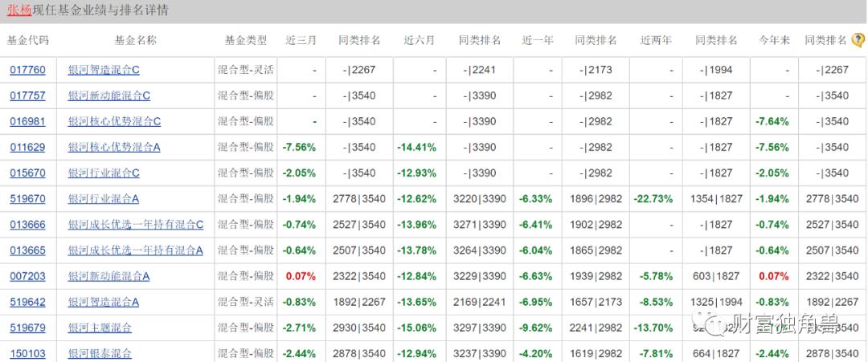Open fund code 011629 link
Screen dimensions: 868x362
click(x=27, y=148)
